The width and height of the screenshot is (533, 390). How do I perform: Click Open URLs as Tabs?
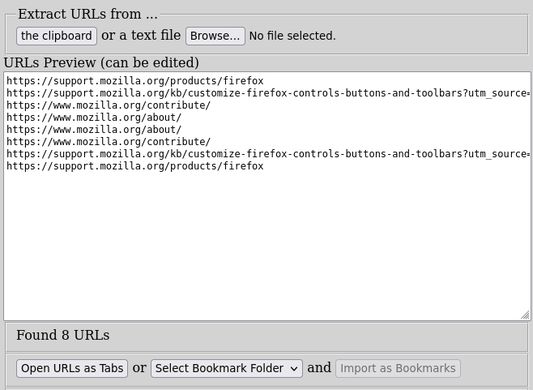click(72, 369)
